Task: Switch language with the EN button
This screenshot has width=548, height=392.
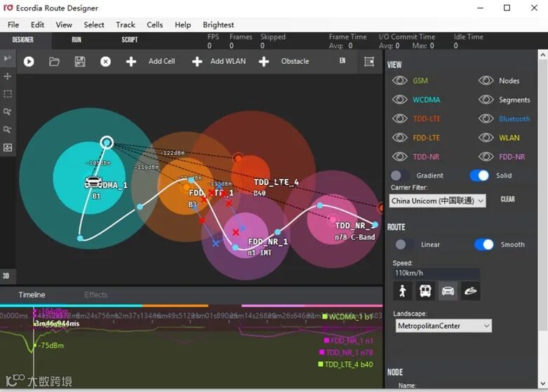Action: [342, 61]
